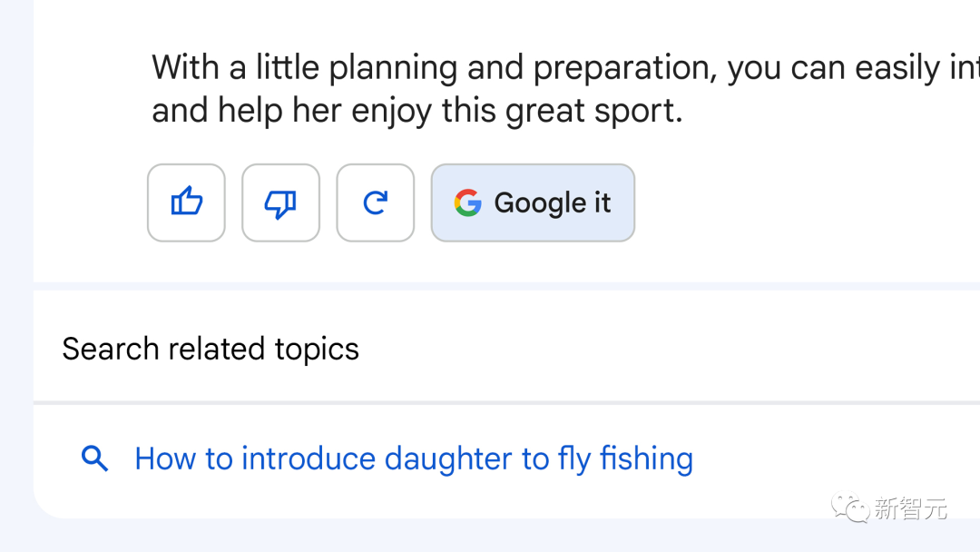Click the blue magnifying glass search icon
Viewport: 980px width, 552px height.
[x=94, y=458]
